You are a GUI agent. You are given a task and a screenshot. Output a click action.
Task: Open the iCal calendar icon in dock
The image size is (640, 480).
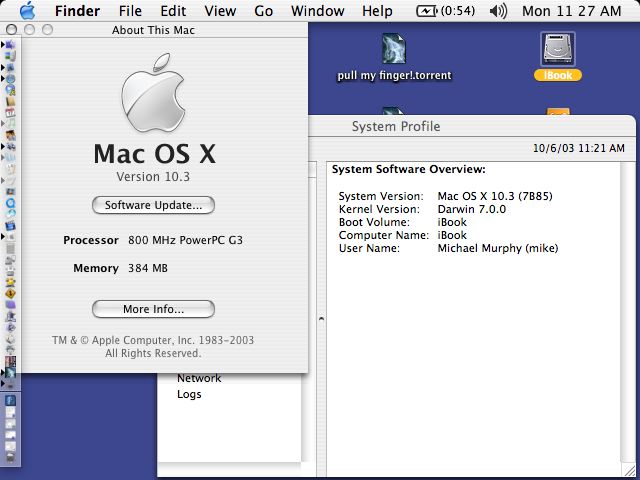click(x=10, y=113)
